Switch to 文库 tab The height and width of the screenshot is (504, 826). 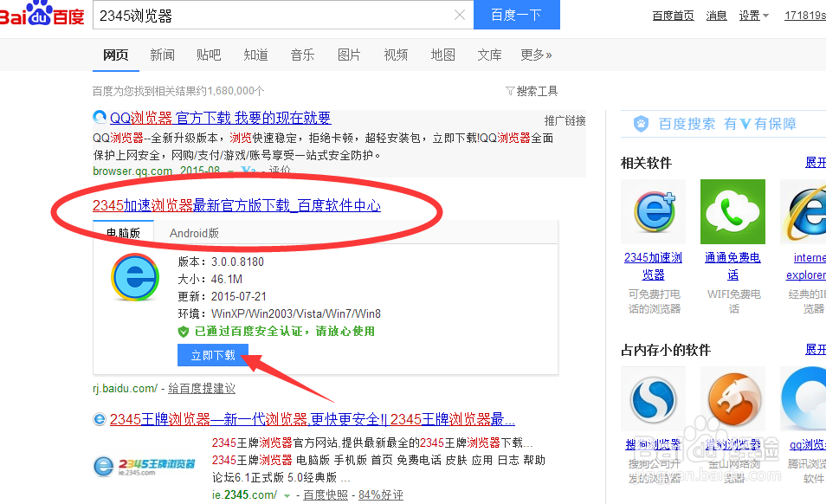[489, 55]
